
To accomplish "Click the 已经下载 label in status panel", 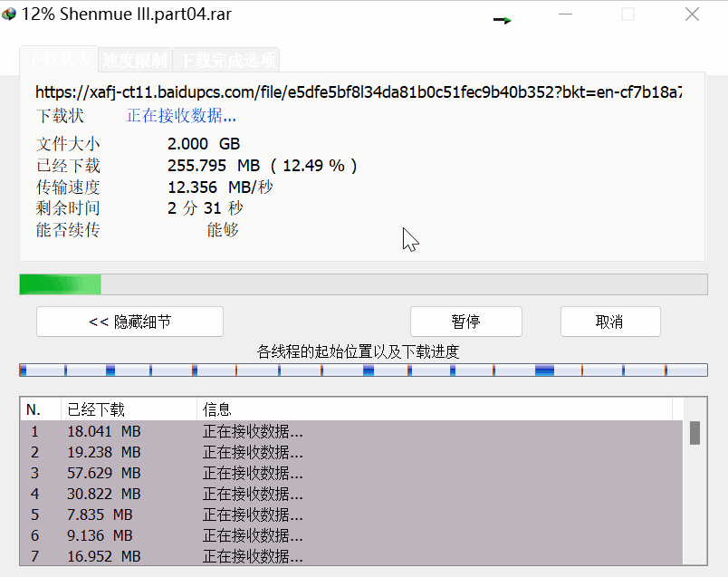I will 68,166.
